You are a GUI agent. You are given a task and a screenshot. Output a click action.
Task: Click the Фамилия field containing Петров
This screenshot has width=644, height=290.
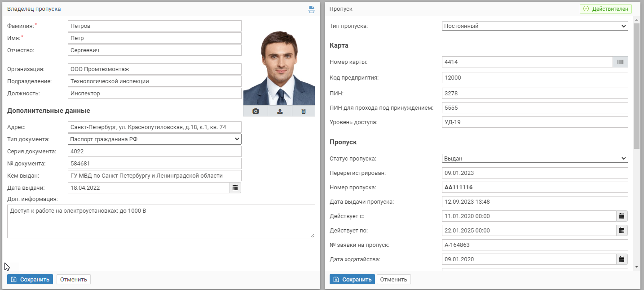pyautogui.click(x=154, y=26)
